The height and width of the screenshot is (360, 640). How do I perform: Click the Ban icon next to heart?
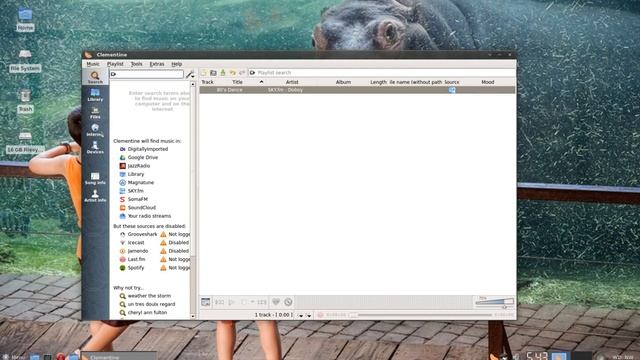tap(288, 302)
